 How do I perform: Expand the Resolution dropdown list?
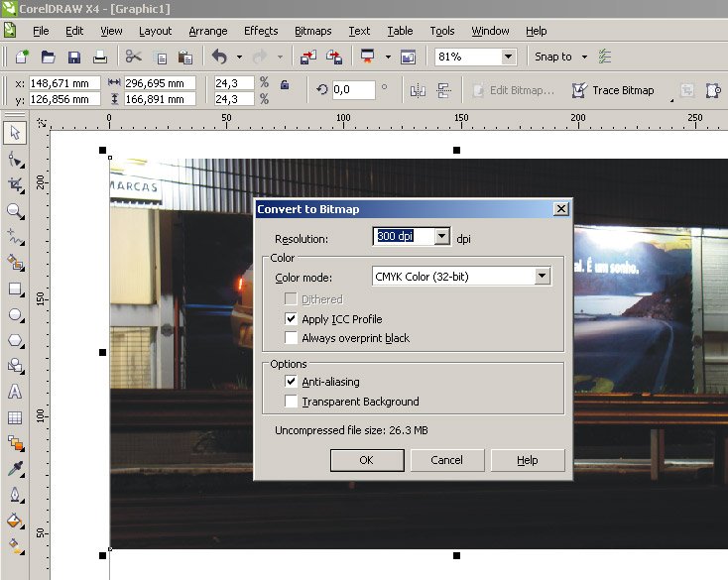(441, 237)
